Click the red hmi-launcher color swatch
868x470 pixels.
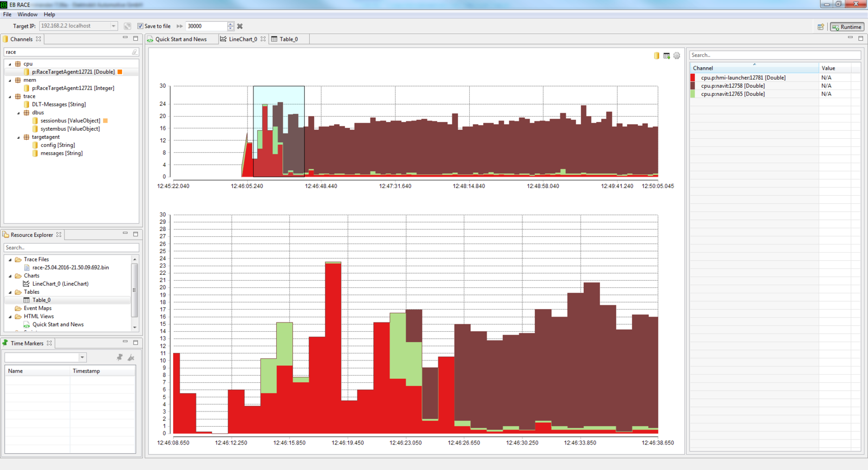693,78
